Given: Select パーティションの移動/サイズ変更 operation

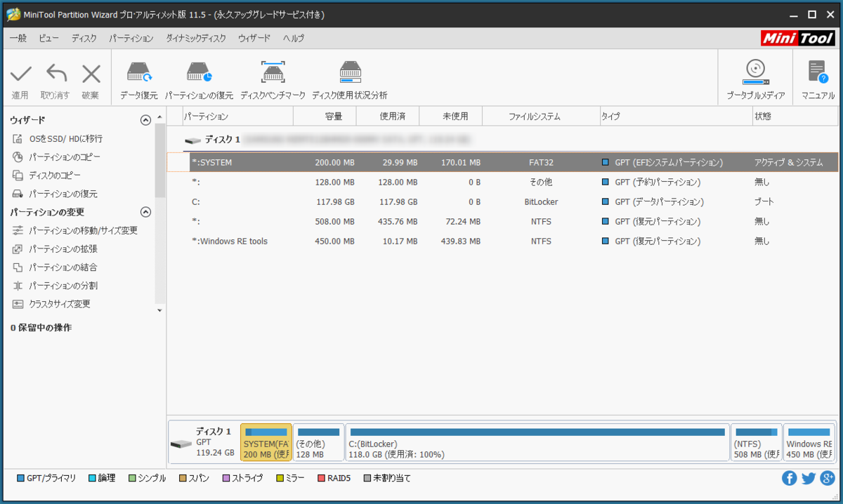Looking at the screenshot, I should point(83,230).
